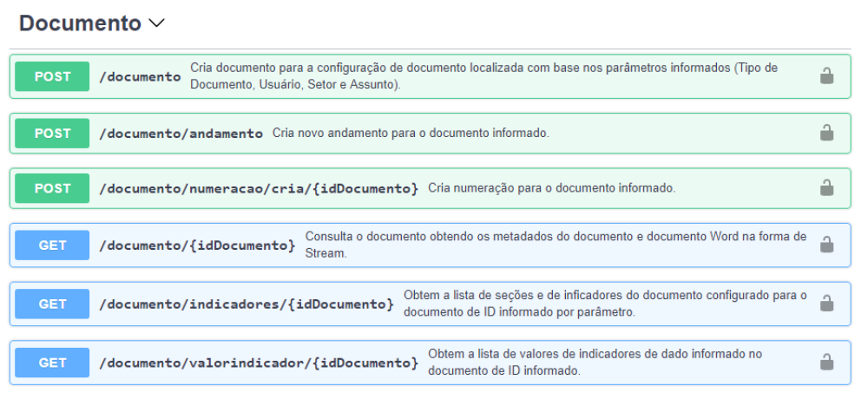Click POST badge of the /documento endpoint
This screenshot has height=399, width=868.
coord(52,76)
